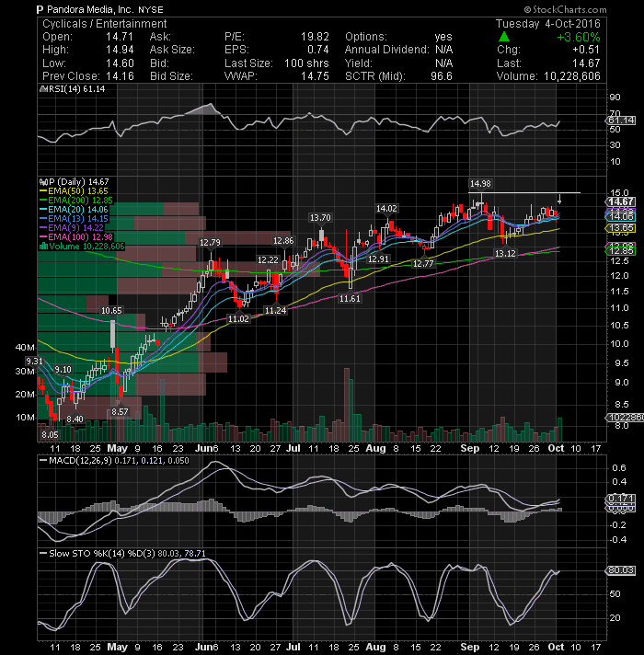The height and width of the screenshot is (655, 644).
Task: Click the volume bars icon in legend
Action: [43, 246]
